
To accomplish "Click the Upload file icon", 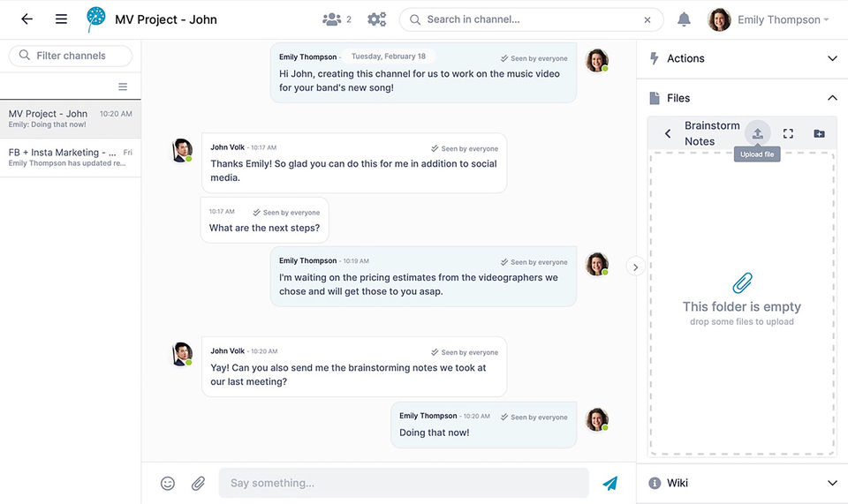I will pos(757,133).
